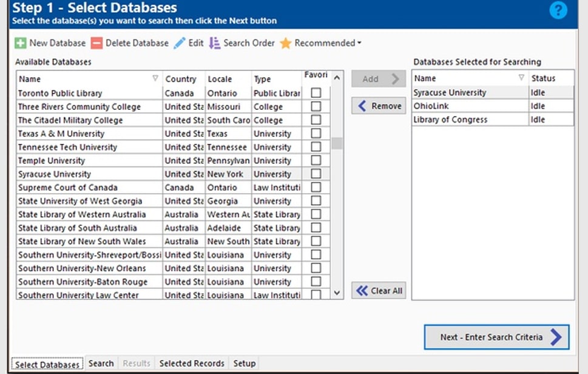Click the double chevron on Clear All
This screenshot has width=588, height=374.
(x=362, y=291)
